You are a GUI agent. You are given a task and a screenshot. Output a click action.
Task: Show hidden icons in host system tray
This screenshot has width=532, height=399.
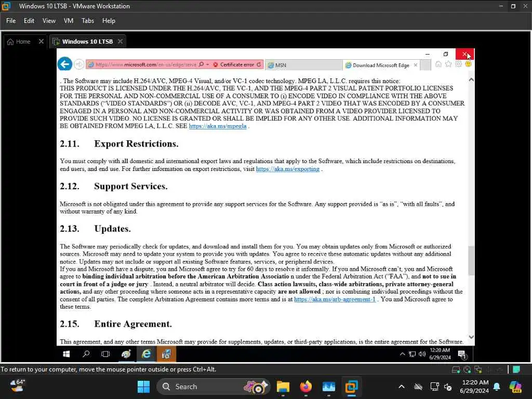click(402, 387)
